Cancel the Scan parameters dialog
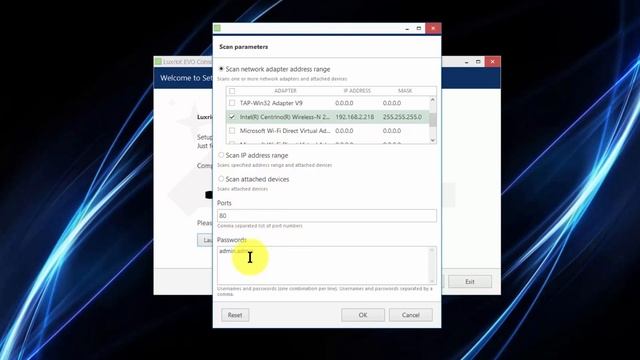 411,315
